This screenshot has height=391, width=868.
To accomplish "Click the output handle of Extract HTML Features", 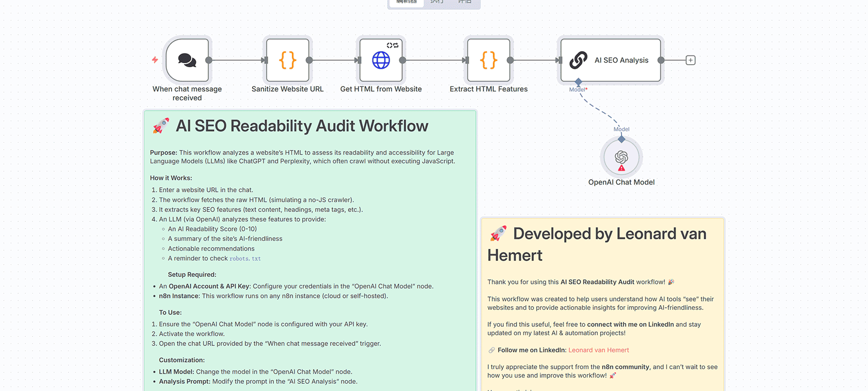I will tap(510, 61).
